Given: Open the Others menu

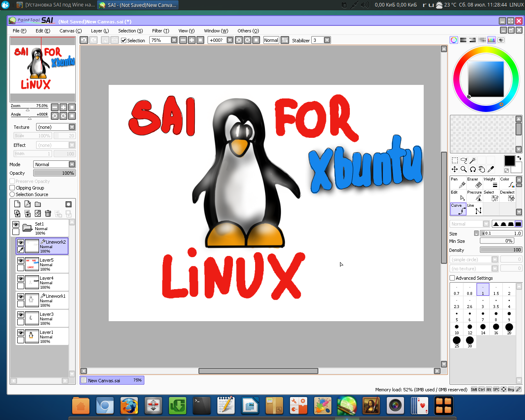Looking at the screenshot, I should tap(248, 31).
